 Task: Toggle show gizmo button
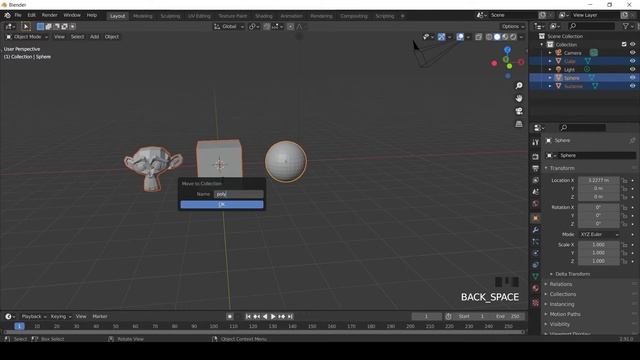coord(442,37)
